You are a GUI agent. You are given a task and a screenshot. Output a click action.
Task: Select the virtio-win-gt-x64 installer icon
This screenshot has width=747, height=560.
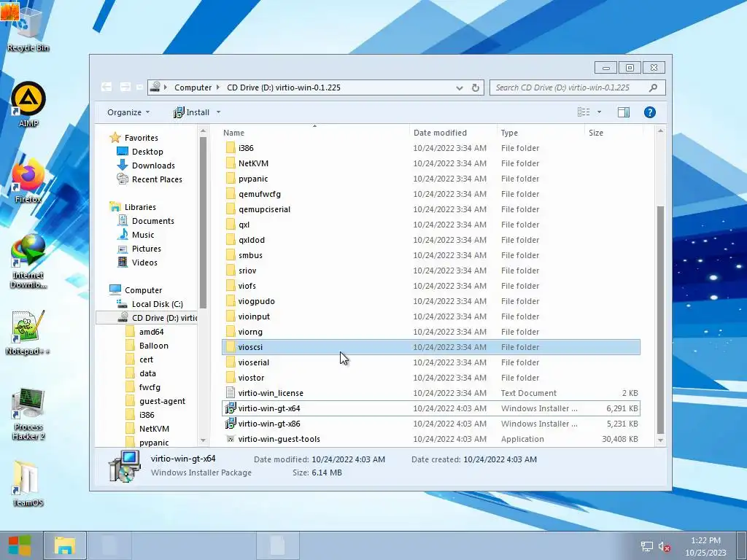point(230,408)
